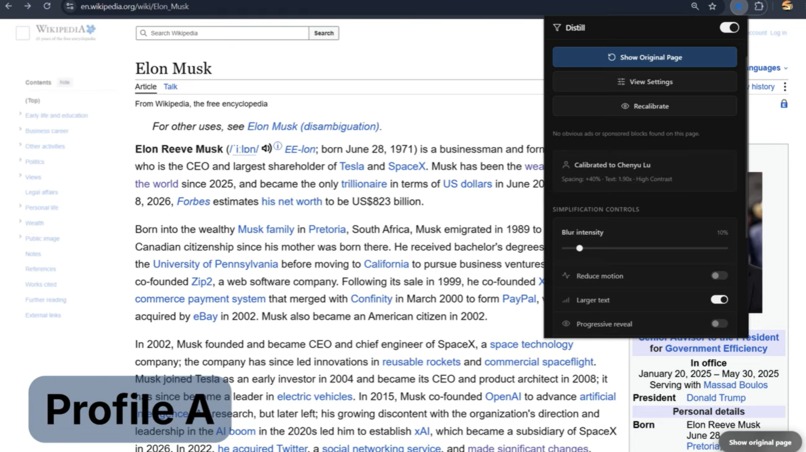Expand Politics in contents sidebar
806x452 pixels.
pyautogui.click(x=21, y=160)
